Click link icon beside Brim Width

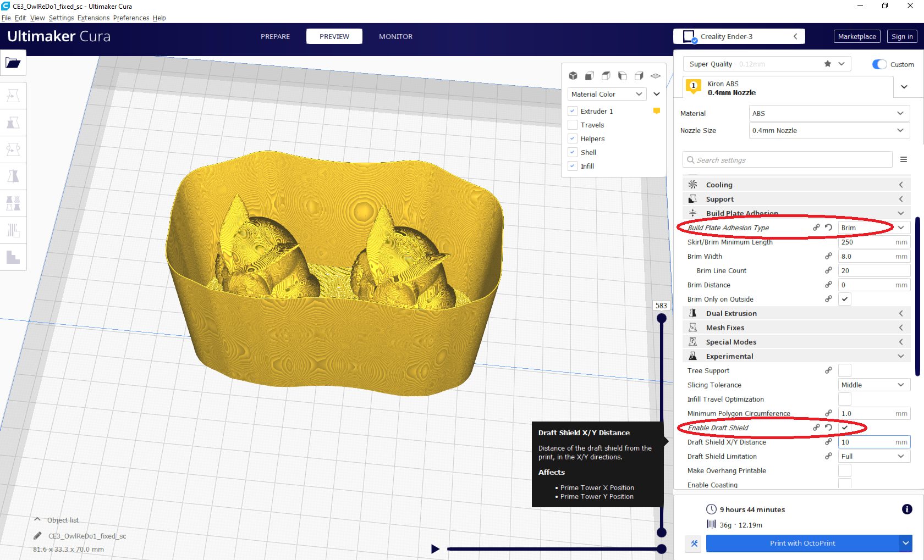pyautogui.click(x=828, y=256)
